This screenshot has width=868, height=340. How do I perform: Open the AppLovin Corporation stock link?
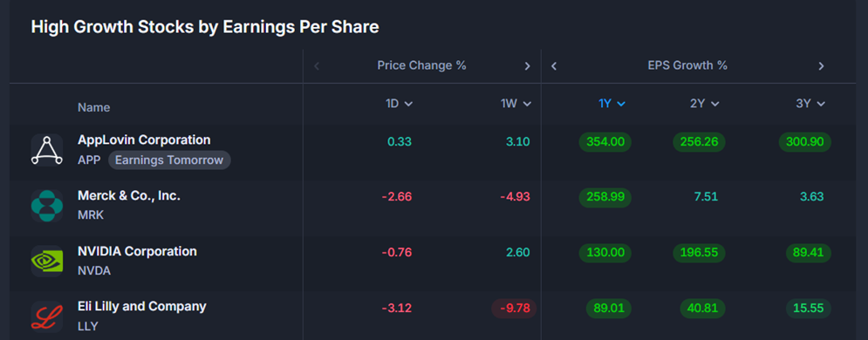pyautogui.click(x=144, y=139)
